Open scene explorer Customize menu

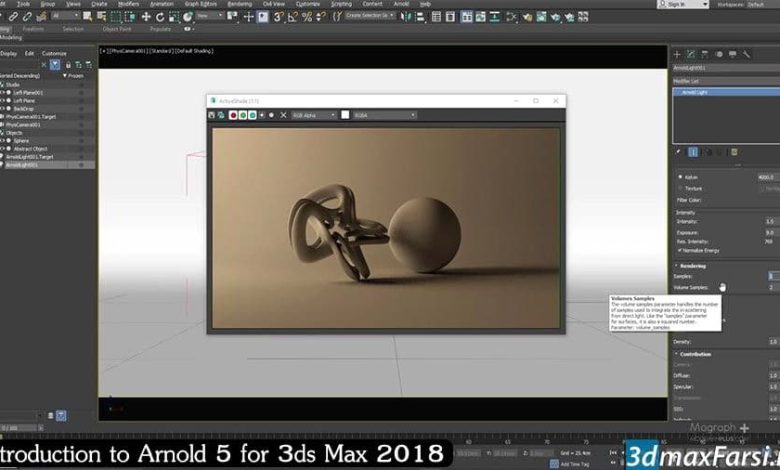[54, 53]
